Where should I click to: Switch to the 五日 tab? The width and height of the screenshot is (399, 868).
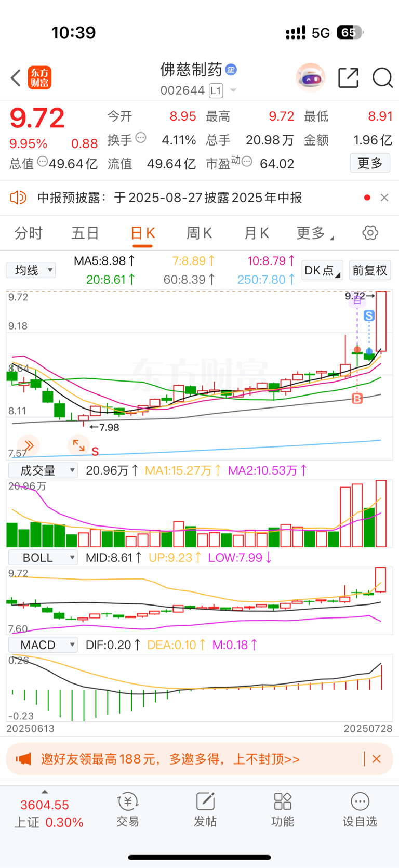(x=85, y=233)
